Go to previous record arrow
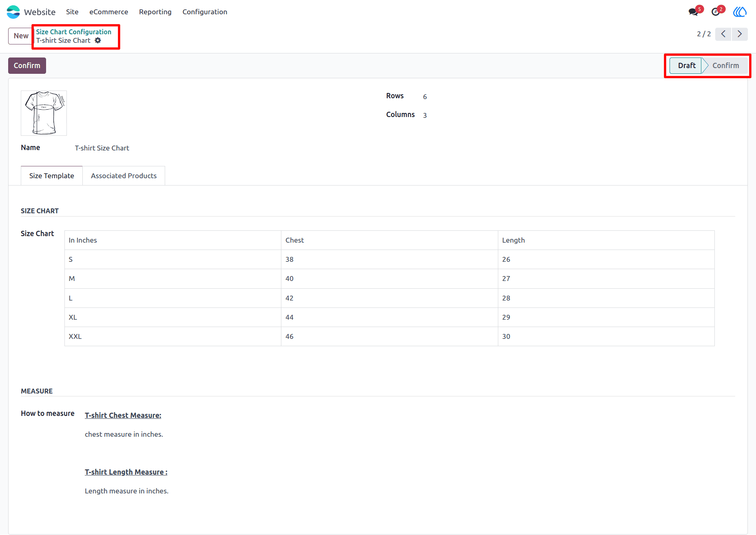Screen dimensions: 756x535 pos(723,34)
